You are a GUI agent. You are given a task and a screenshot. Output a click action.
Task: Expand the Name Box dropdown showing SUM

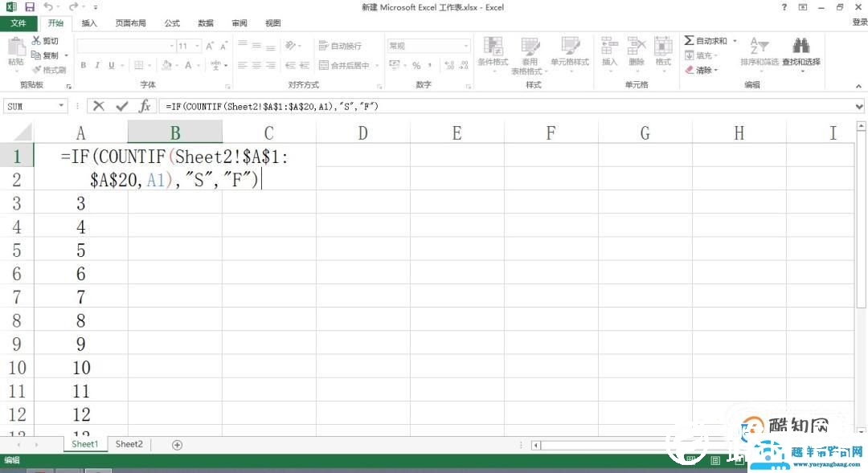61,106
